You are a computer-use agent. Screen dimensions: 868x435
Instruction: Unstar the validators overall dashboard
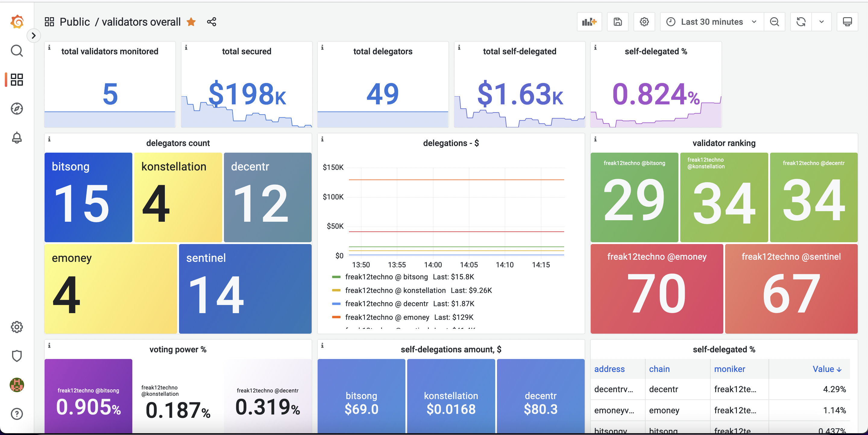pos(191,22)
